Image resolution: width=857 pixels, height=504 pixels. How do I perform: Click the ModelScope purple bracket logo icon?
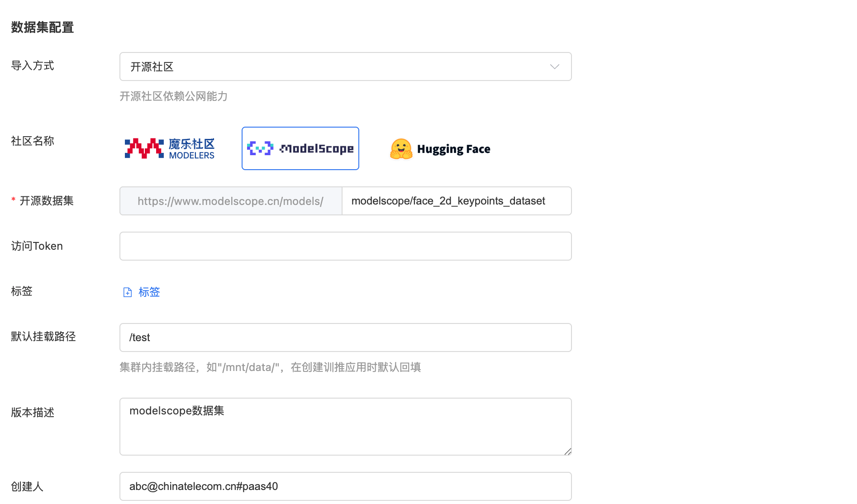260,148
